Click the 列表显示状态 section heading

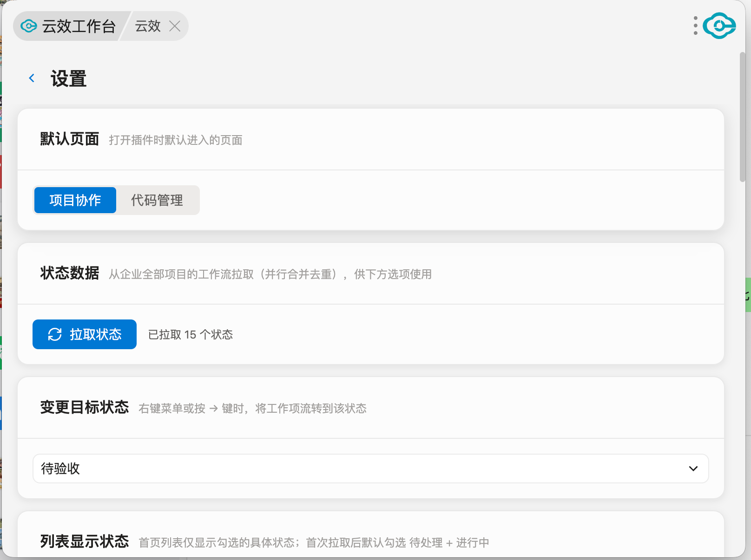[85, 541]
